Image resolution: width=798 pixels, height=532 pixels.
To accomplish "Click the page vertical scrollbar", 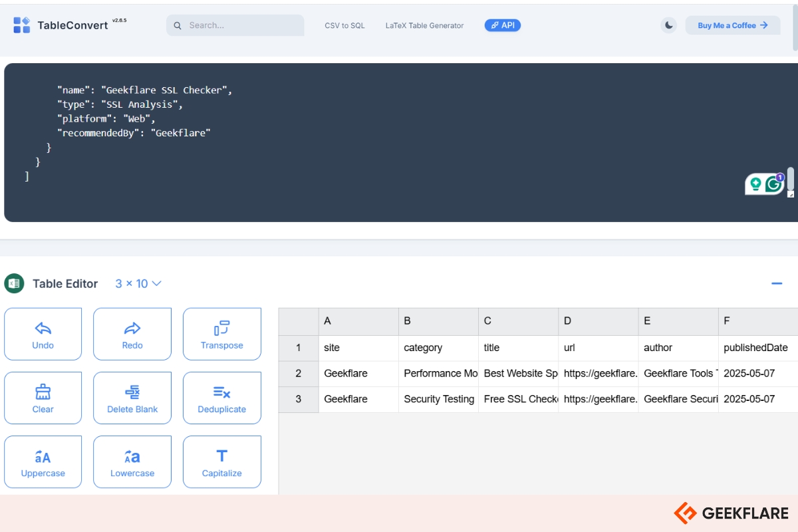I will click(x=795, y=27).
